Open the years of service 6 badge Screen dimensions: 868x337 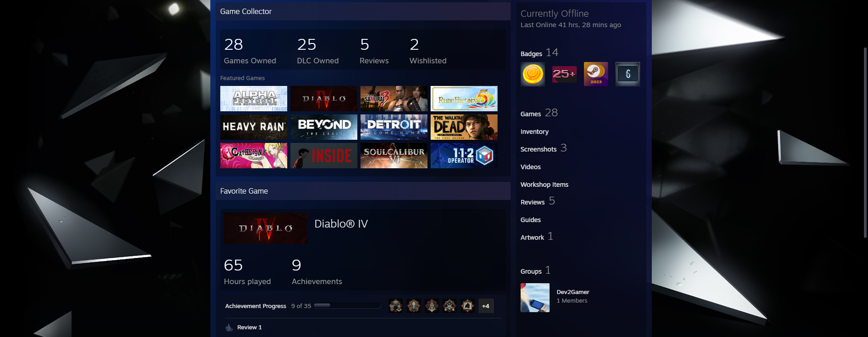pyautogui.click(x=627, y=74)
